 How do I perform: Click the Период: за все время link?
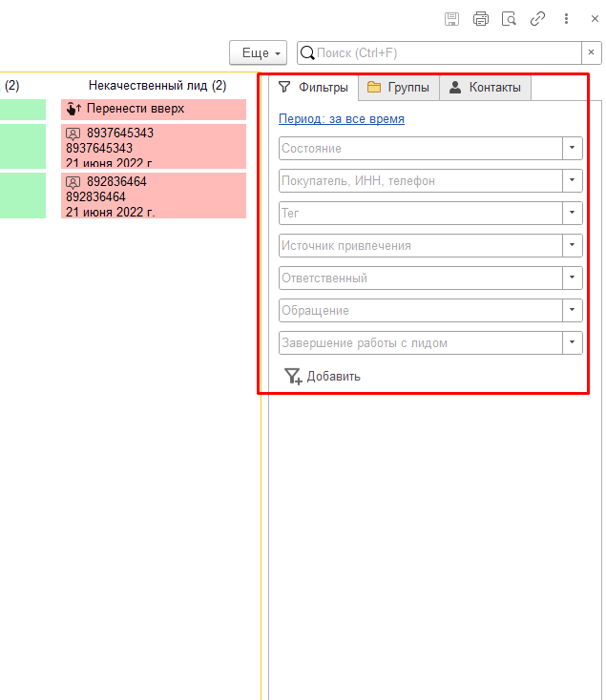342,119
